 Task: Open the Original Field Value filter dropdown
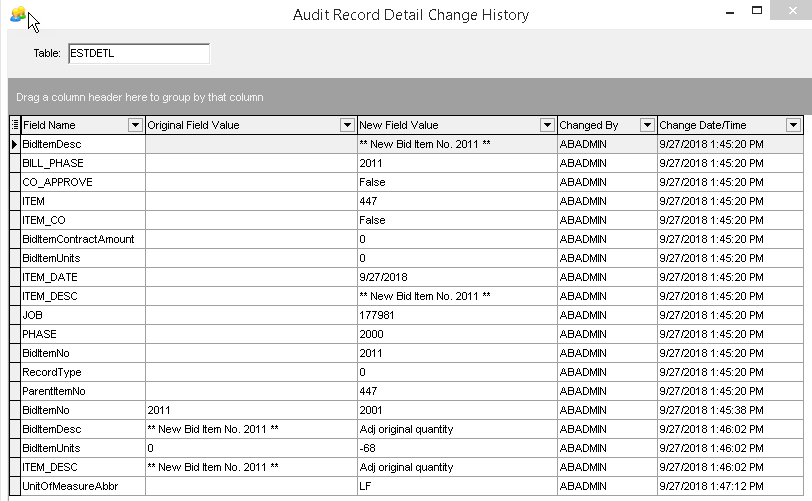347,125
